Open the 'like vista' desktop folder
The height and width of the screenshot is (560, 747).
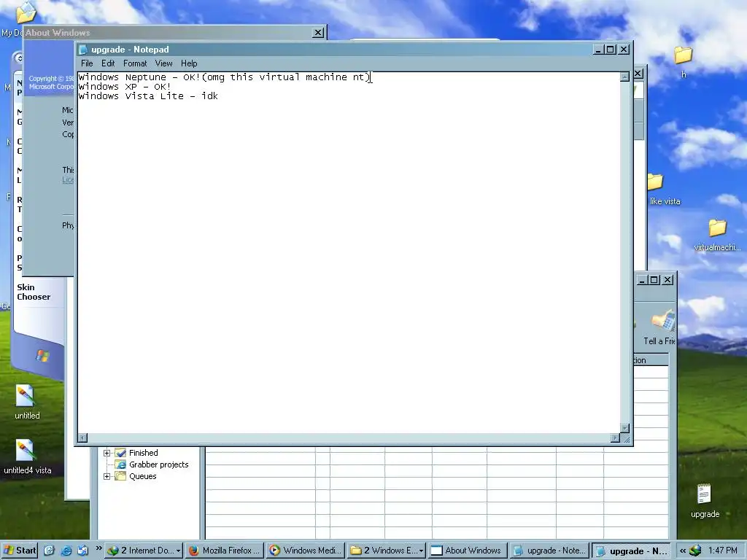pyautogui.click(x=656, y=182)
